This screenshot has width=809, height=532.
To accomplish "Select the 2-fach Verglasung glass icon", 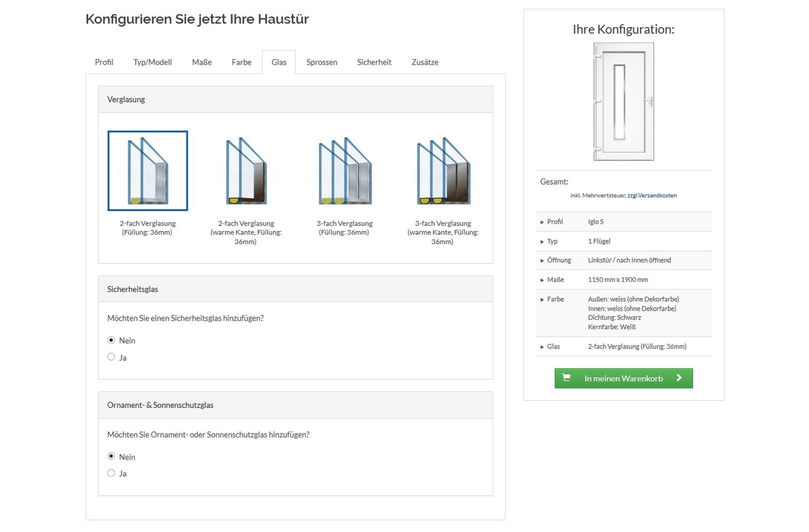I will (147, 171).
